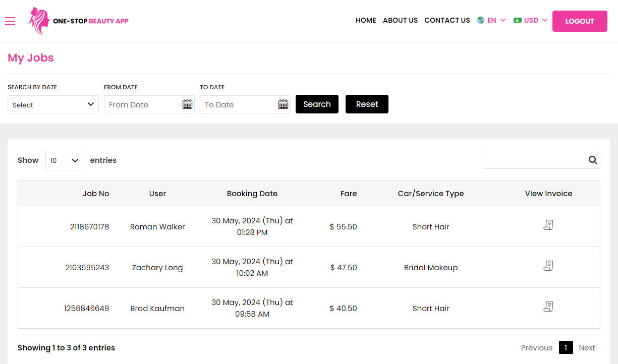View invoice for Brad Kaufman's job
Screen dimensions: 618x364
548,307
